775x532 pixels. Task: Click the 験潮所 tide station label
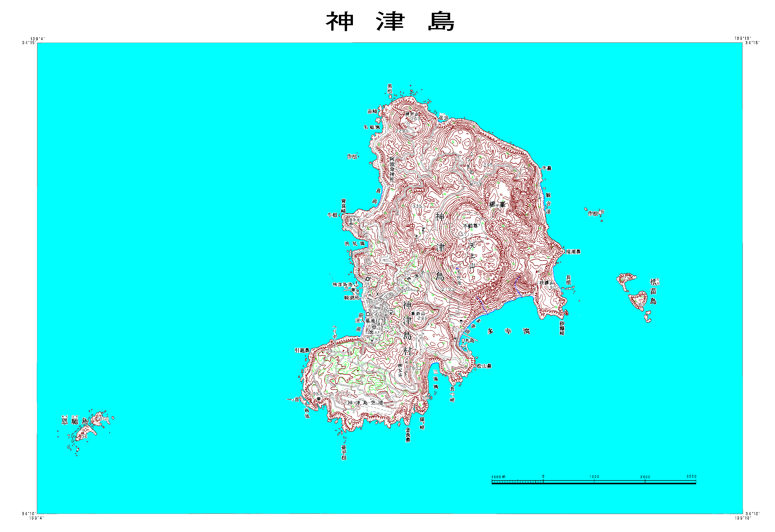click(x=352, y=298)
